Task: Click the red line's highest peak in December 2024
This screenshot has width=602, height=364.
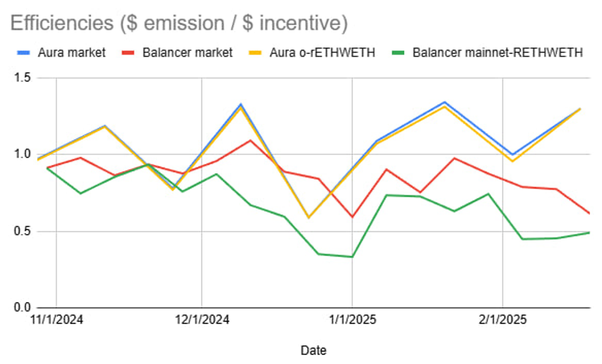Action: (x=250, y=140)
